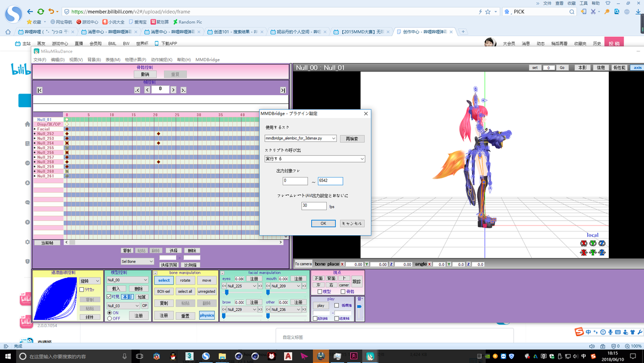Collapse the bone manipulation panel
This screenshot has width=644, height=363.
(x=156, y=273)
